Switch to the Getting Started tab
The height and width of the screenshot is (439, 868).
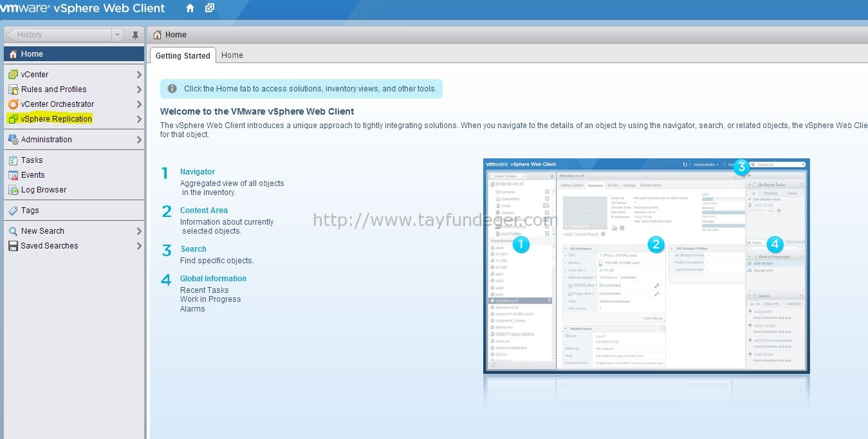(183, 55)
